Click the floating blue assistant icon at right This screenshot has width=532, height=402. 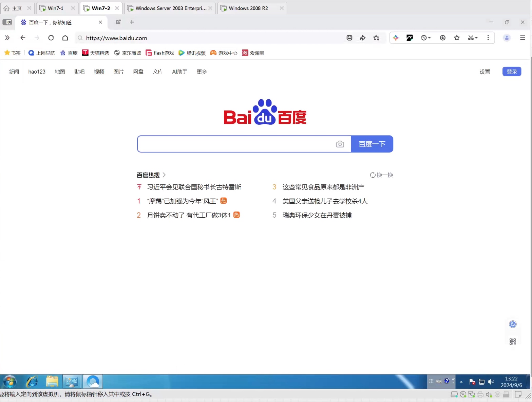[x=513, y=324]
